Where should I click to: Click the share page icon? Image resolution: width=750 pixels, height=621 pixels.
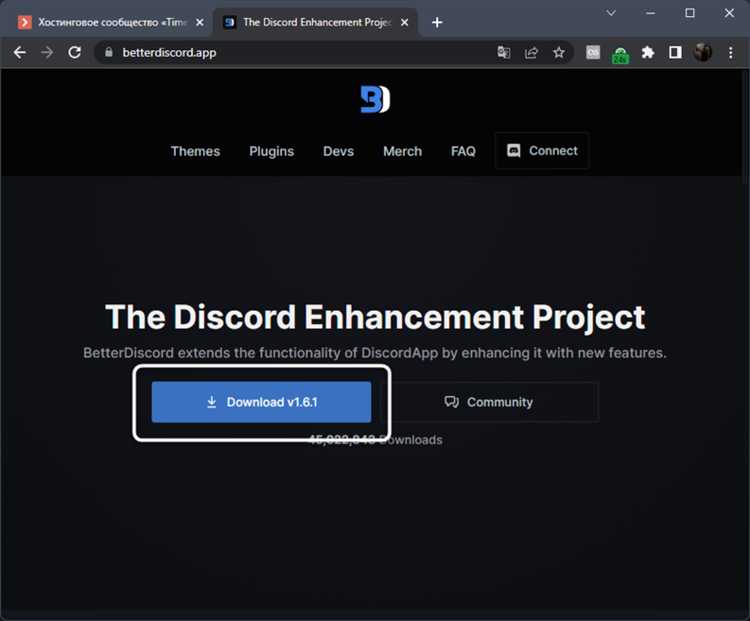(531, 52)
